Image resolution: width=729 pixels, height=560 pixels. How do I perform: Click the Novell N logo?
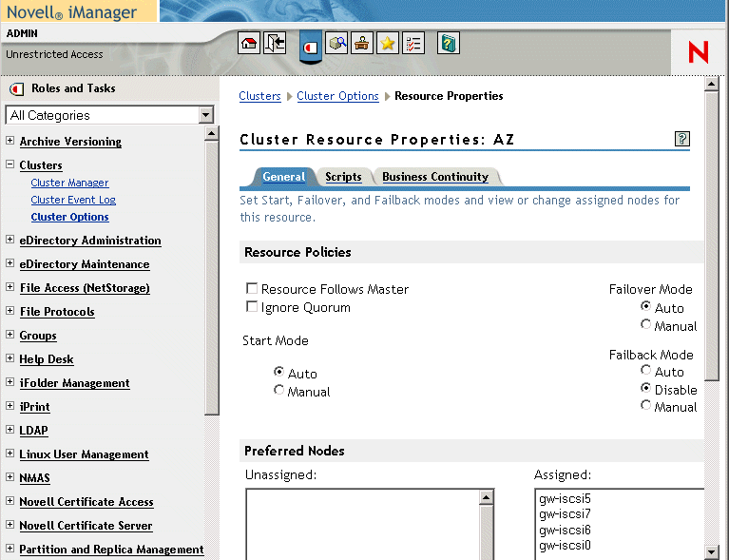699,51
